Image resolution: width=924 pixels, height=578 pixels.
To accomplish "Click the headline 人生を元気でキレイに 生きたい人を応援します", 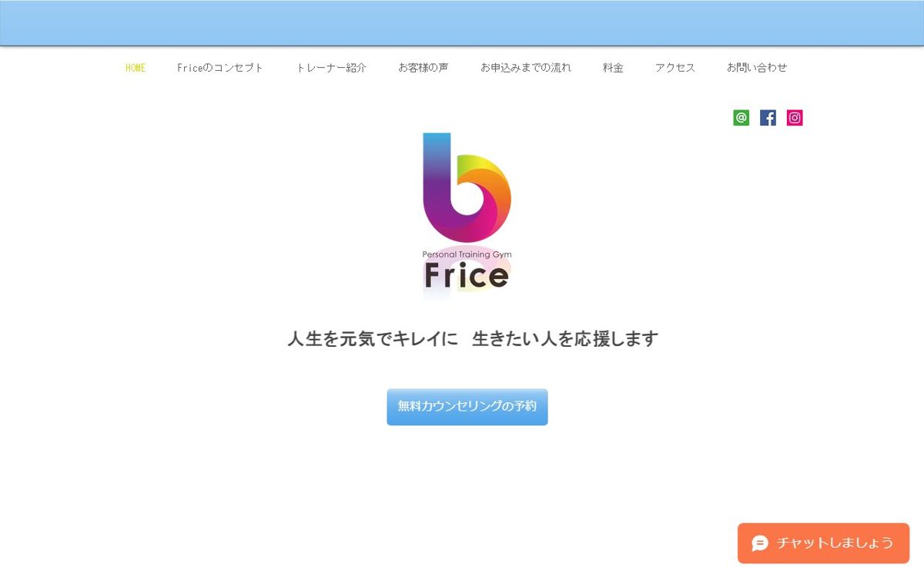I will click(x=473, y=339).
